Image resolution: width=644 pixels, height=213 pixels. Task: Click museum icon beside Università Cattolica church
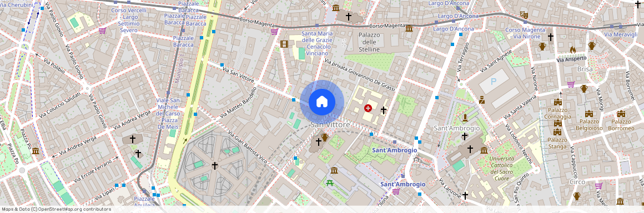point(484,150)
